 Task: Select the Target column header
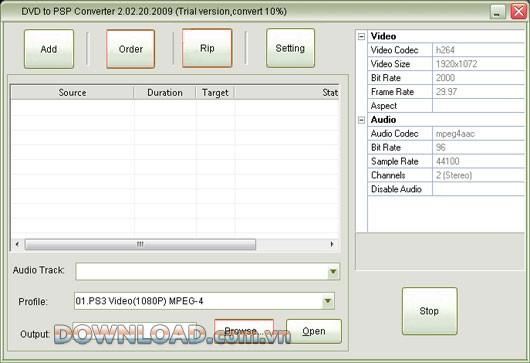click(215, 93)
